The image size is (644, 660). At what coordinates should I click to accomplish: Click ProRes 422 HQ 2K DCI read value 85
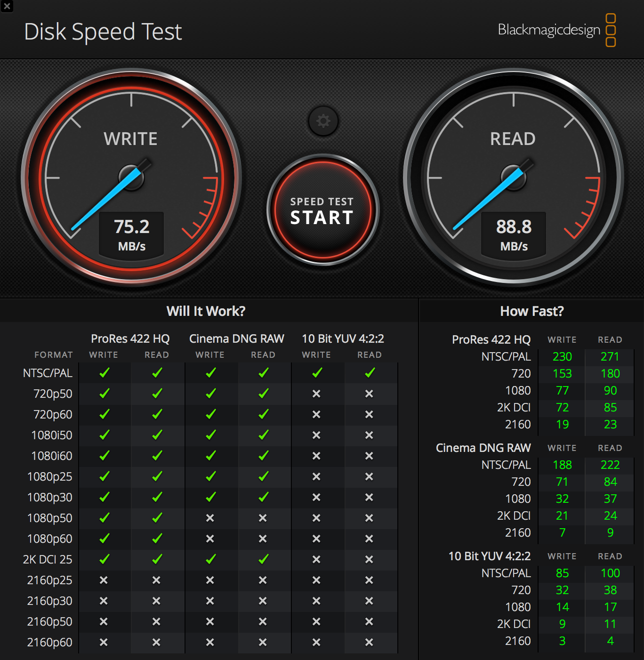click(611, 408)
